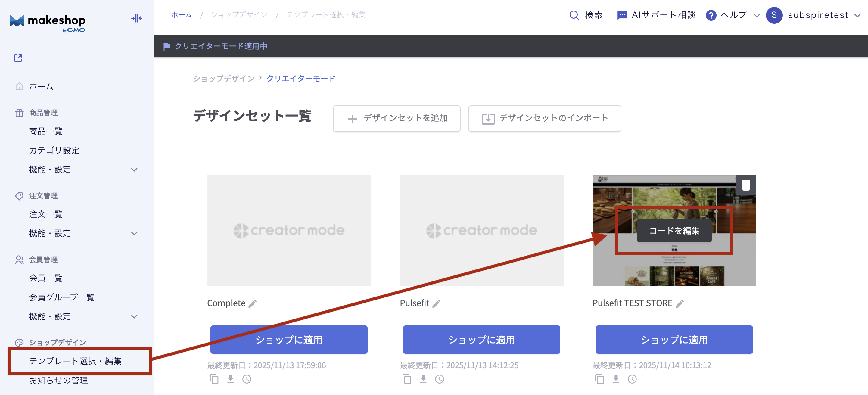This screenshot has height=395, width=868.
Task: Click pencil icon next to Pulsefit name
Action: [x=437, y=304]
